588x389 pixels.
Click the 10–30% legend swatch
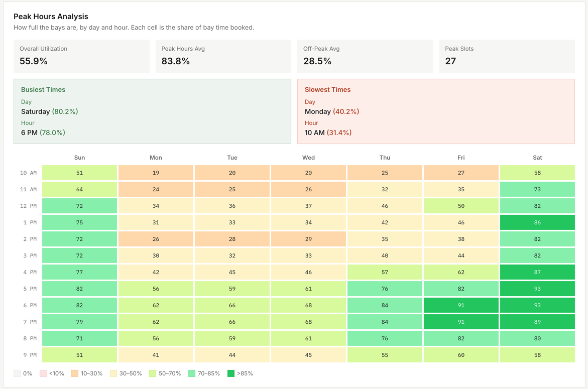coord(75,373)
